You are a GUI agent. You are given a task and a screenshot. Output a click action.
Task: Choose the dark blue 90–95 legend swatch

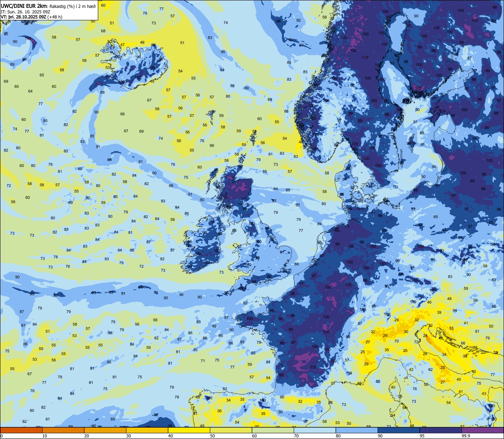click(398, 430)
